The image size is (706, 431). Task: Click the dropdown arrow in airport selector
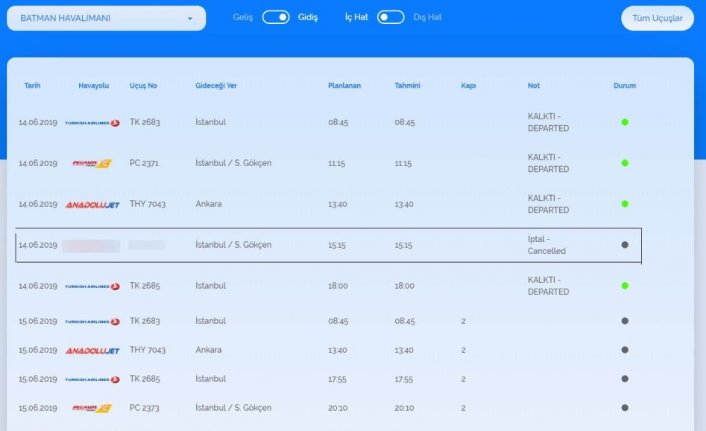(x=190, y=19)
